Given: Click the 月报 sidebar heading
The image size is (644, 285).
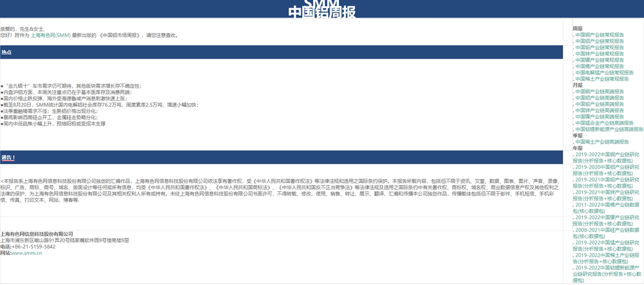Looking at the screenshot, I should point(577,86).
